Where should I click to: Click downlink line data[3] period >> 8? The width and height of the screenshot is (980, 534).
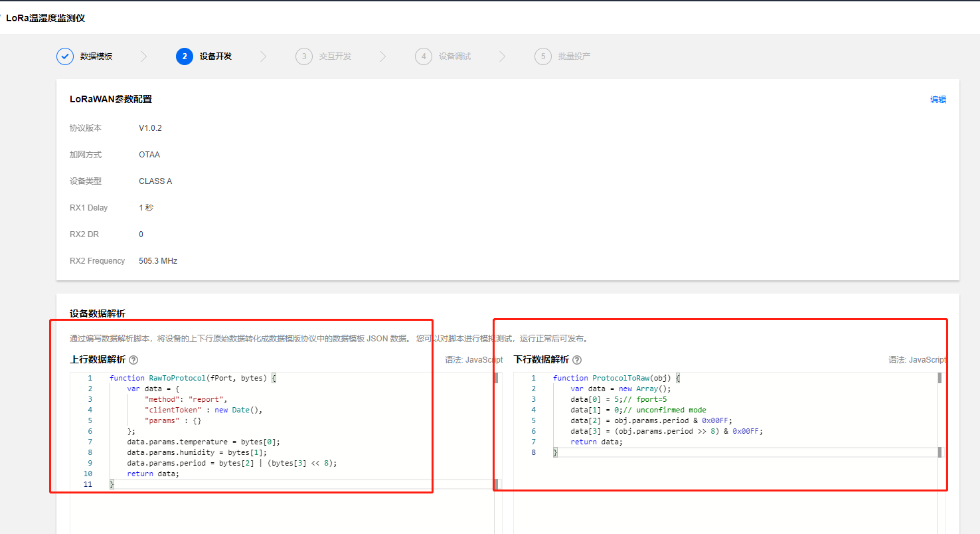pos(667,431)
